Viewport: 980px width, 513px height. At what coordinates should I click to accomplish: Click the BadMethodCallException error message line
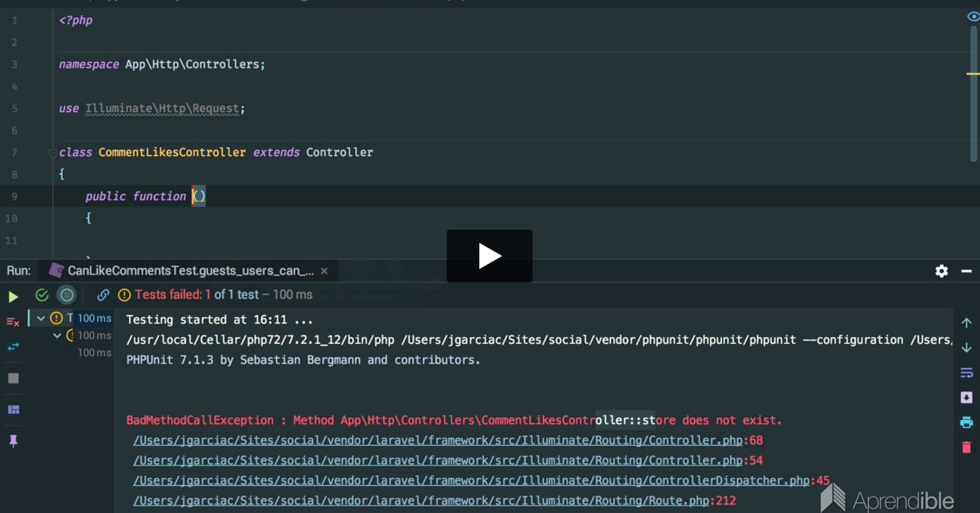[x=454, y=421]
